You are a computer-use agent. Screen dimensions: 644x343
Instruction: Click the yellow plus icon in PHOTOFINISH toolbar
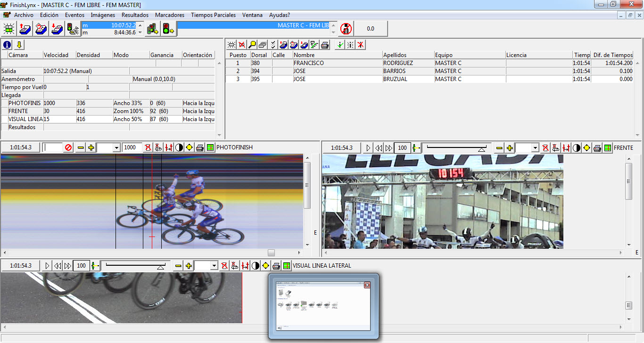point(91,147)
